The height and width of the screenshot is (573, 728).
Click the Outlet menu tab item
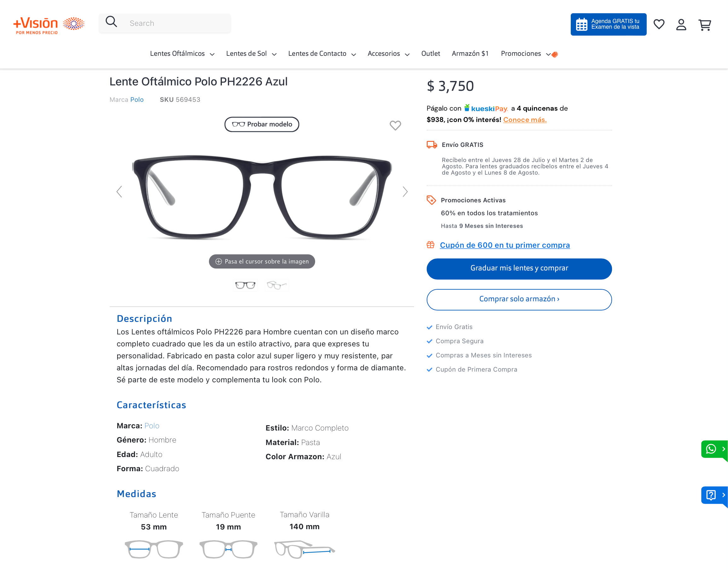(431, 54)
